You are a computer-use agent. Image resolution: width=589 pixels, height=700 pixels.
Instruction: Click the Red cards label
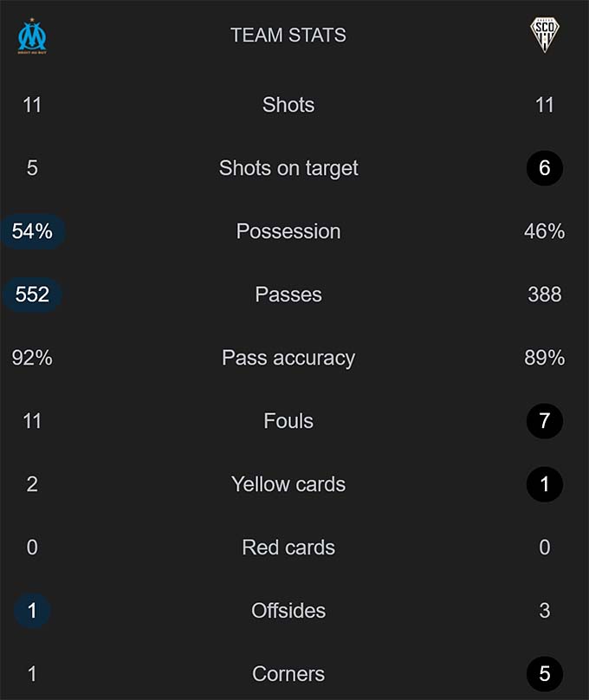click(x=288, y=548)
